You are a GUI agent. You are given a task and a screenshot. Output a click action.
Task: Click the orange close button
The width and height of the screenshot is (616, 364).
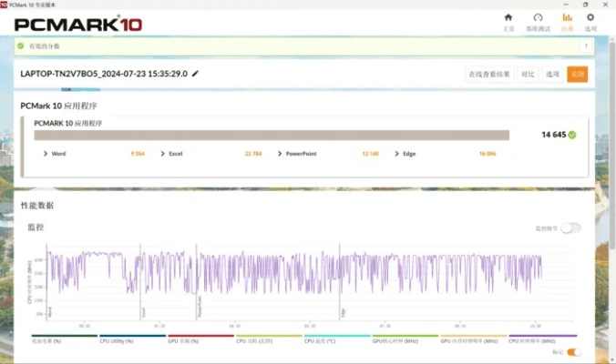pyautogui.click(x=577, y=75)
